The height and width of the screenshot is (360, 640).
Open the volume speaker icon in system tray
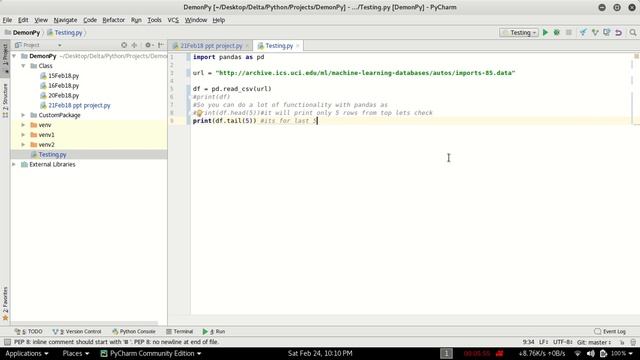[x=590, y=353]
